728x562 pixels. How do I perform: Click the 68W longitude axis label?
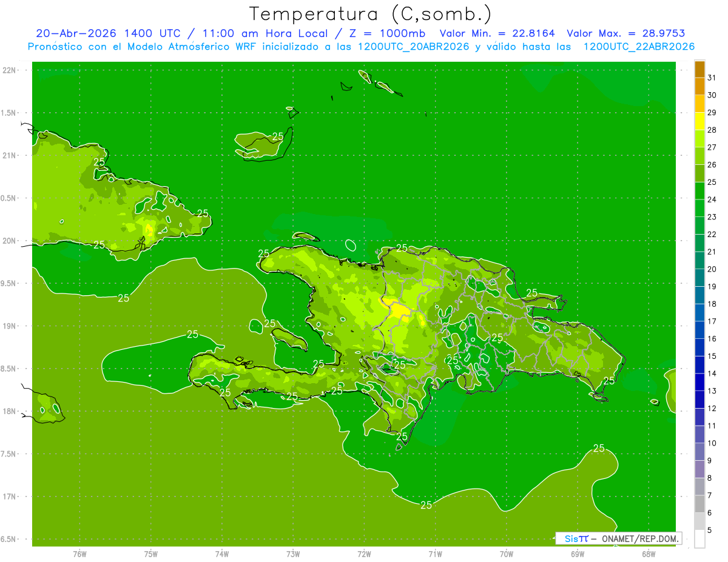pos(649,554)
